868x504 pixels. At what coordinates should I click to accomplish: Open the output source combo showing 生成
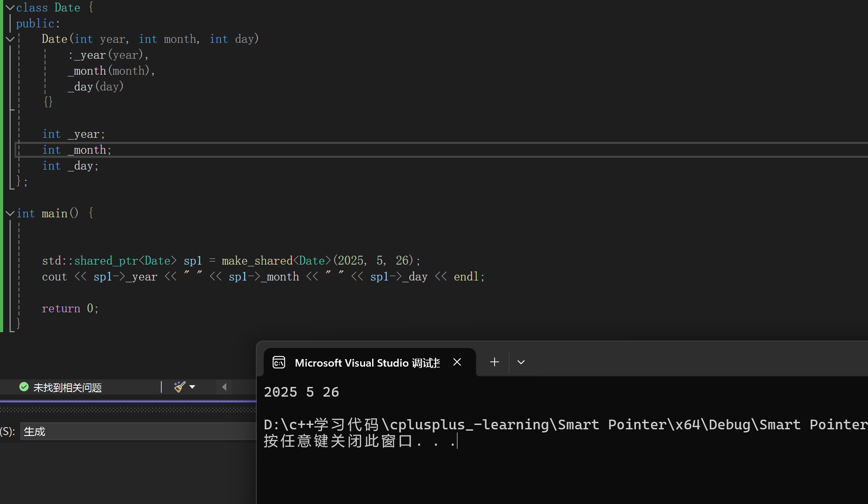point(137,431)
